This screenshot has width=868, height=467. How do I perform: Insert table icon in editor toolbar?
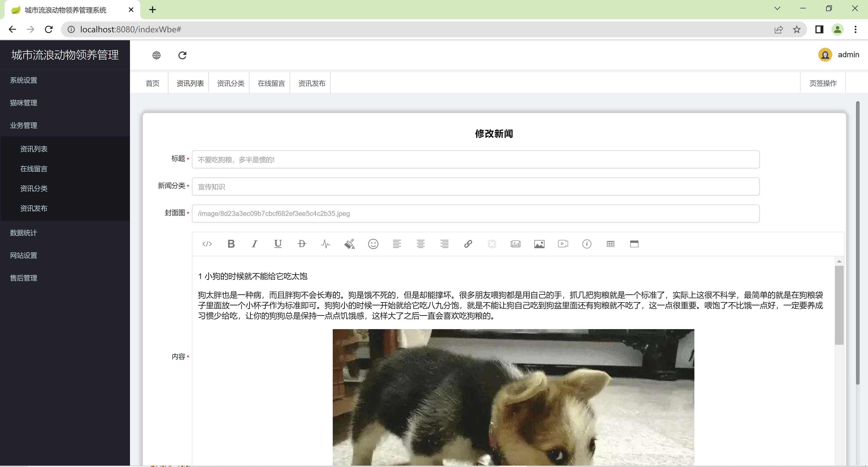[611, 244]
